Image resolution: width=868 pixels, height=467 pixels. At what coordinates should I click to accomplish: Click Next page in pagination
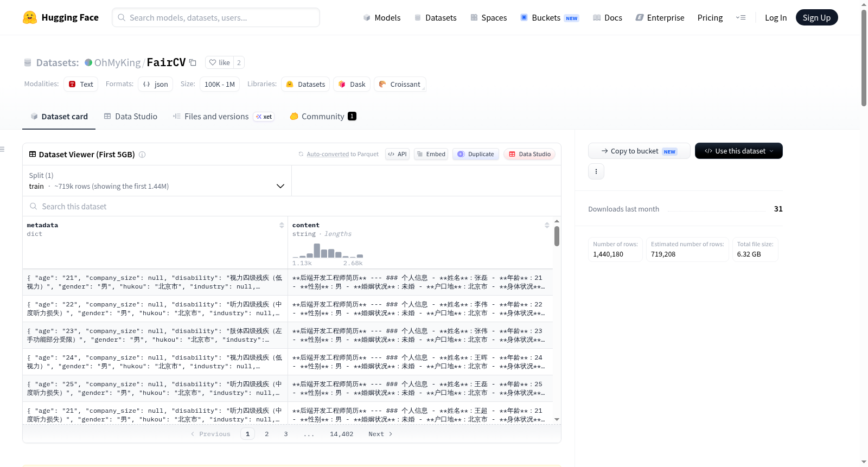tap(380, 434)
